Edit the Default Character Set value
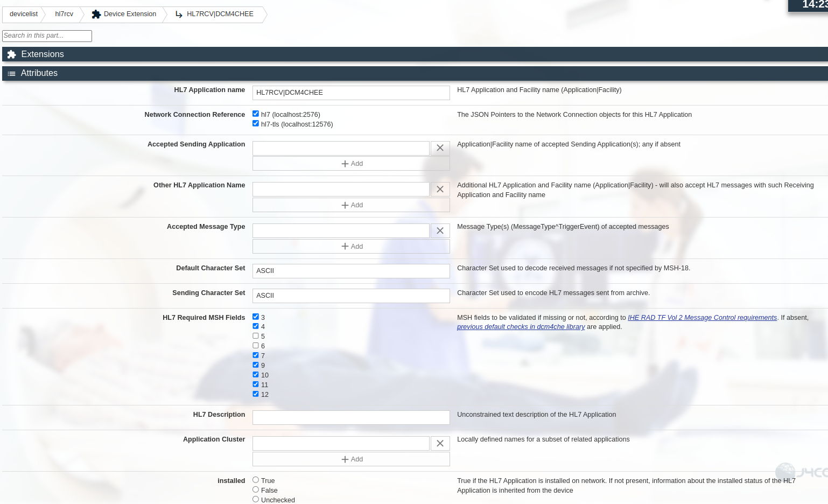 point(351,271)
